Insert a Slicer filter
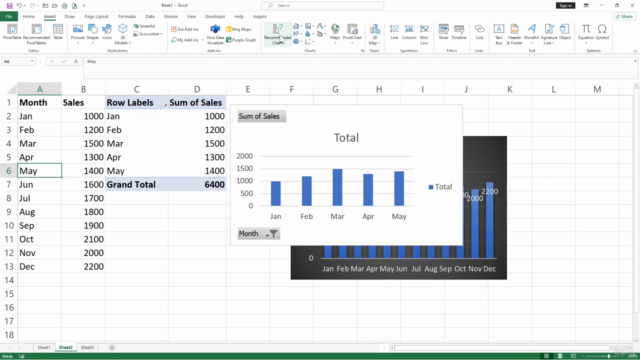Image resolution: width=640 pixels, height=360 pixels. tap(444, 32)
